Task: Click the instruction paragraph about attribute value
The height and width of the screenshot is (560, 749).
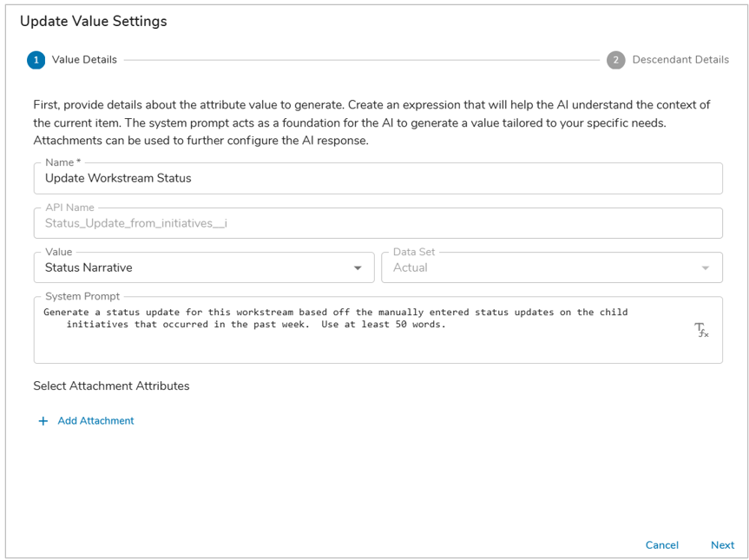Action: (371, 122)
